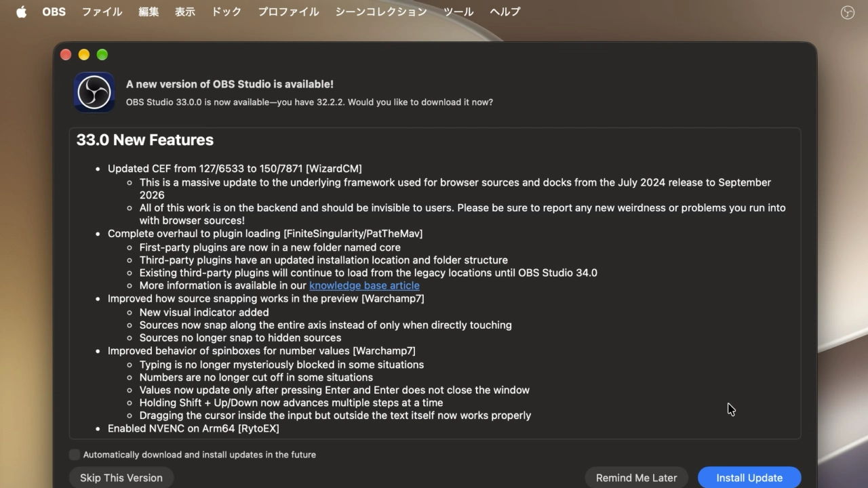
Task: Minimize the update window with yellow button
Action: click(84, 55)
